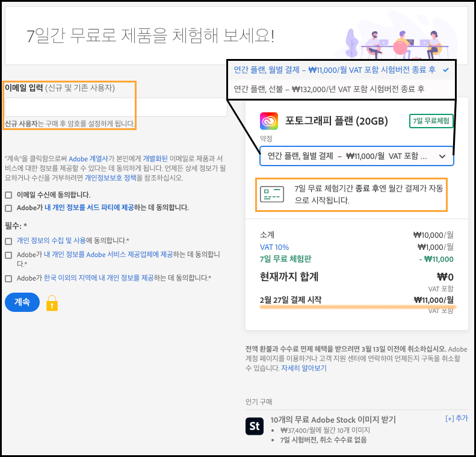476x457 pixels.
Task: Click ₩37,400/월에 월간 10개 이미지 bullet
Action: [x=325, y=430]
